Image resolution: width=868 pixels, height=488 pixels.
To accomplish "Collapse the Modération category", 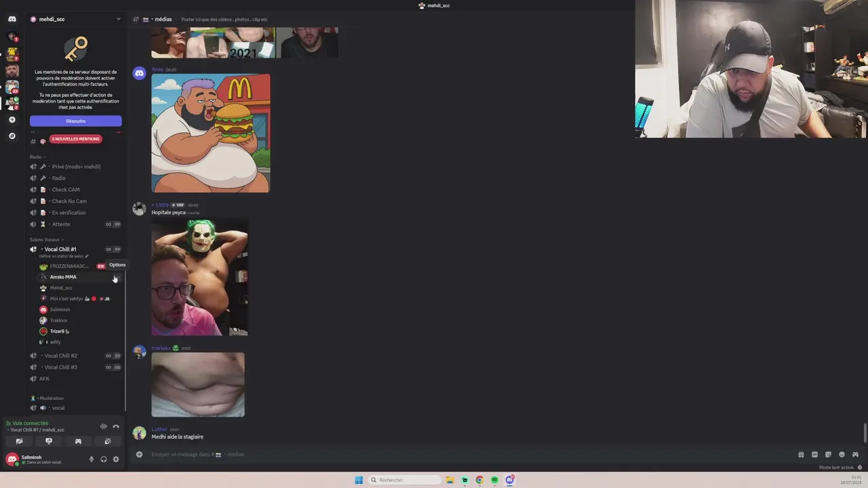I will (47, 399).
